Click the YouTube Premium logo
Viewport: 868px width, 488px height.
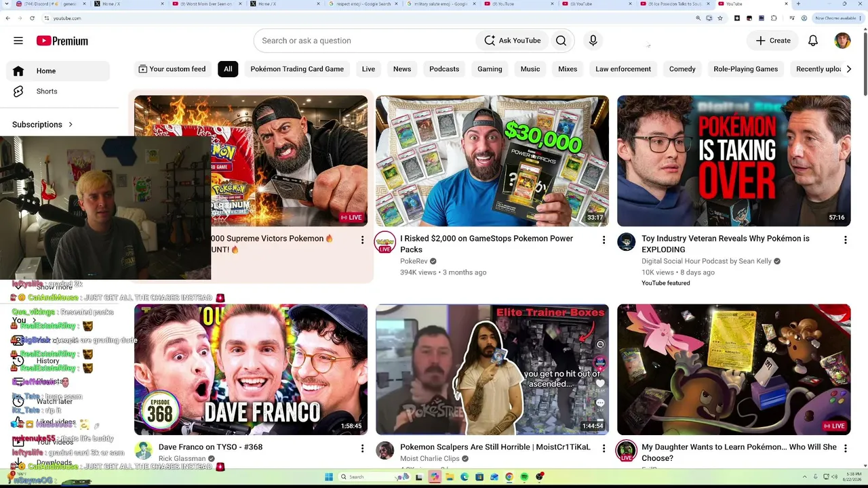(x=62, y=41)
